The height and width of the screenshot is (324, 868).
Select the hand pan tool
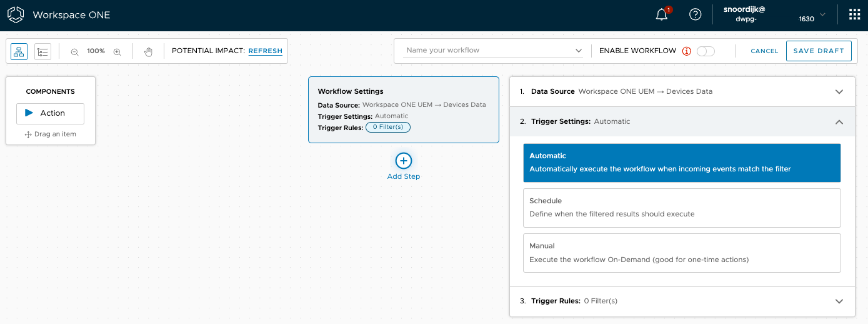point(148,51)
